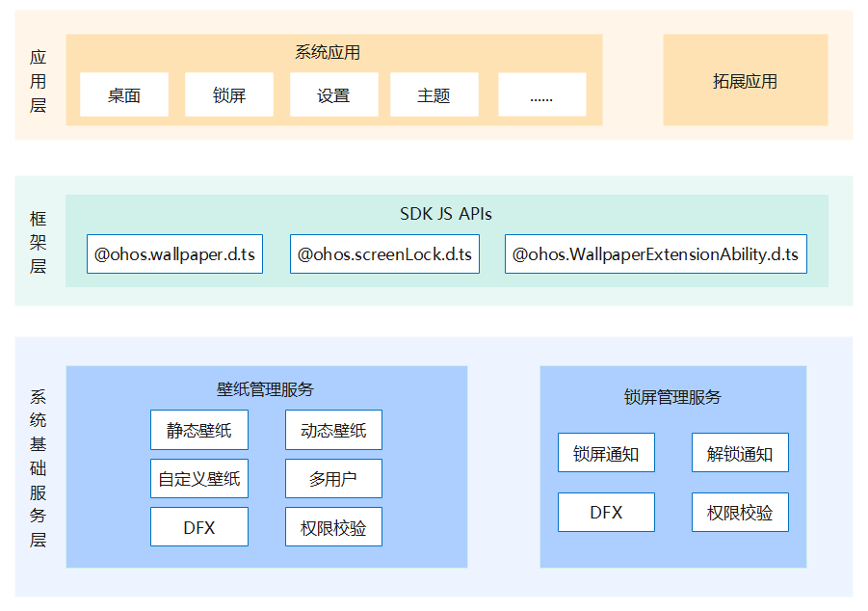Click the 设置 application box

(x=333, y=95)
